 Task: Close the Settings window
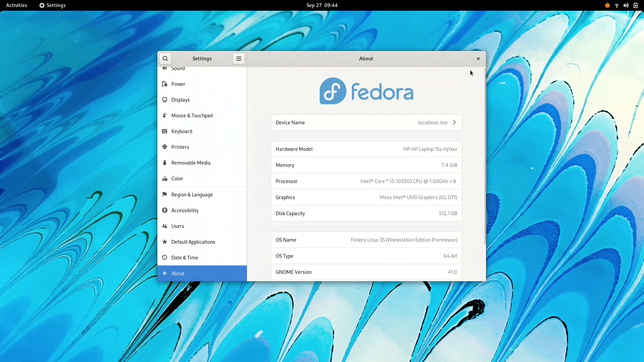pyautogui.click(x=478, y=59)
